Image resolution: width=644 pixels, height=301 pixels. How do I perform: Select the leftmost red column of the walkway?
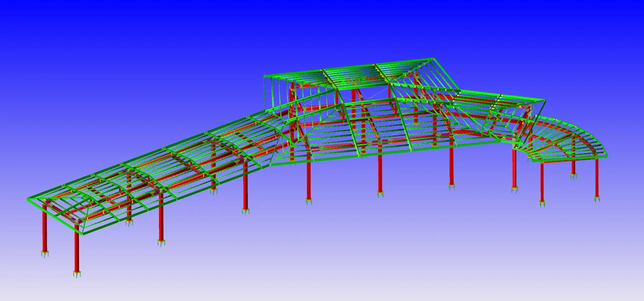[45, 231]
